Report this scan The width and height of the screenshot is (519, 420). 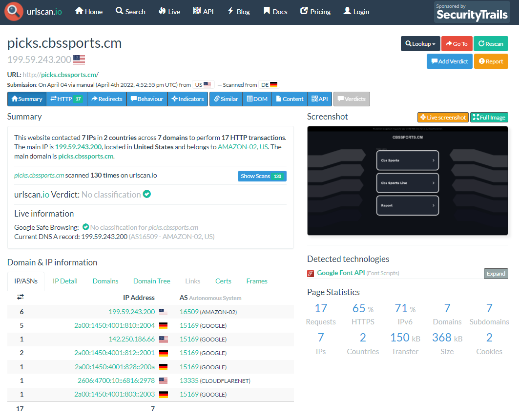[x=491, y=61]
